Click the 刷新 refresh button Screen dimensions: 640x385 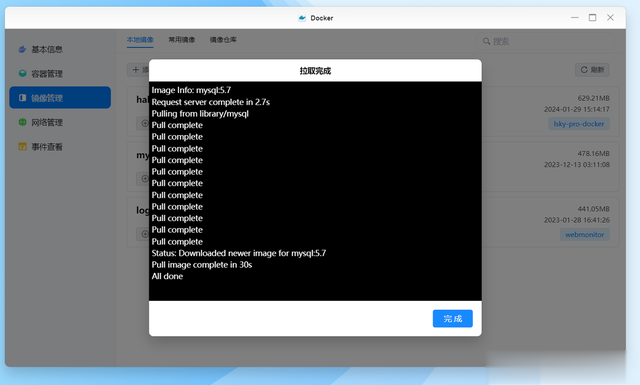point(592,70)
